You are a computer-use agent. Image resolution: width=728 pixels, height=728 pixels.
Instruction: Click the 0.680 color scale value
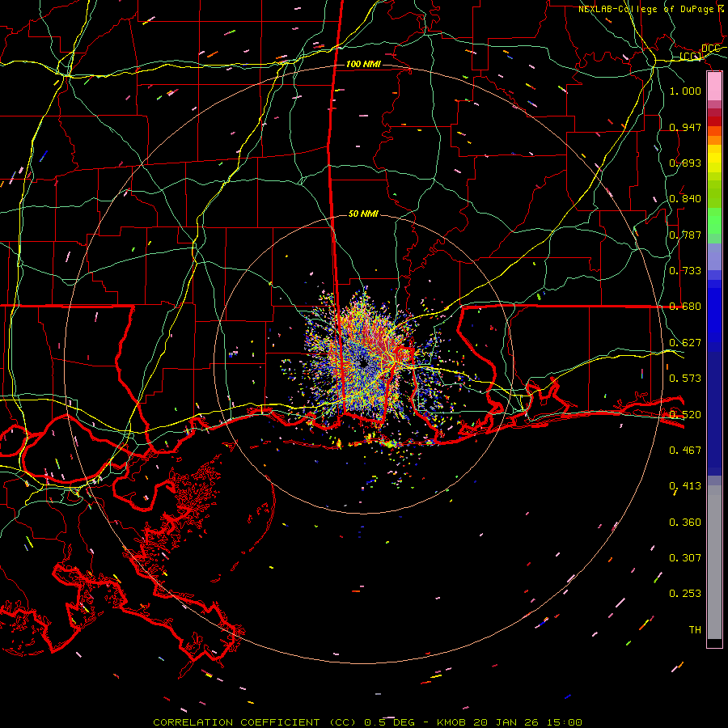pyautogui.click(x=685, y=307)
